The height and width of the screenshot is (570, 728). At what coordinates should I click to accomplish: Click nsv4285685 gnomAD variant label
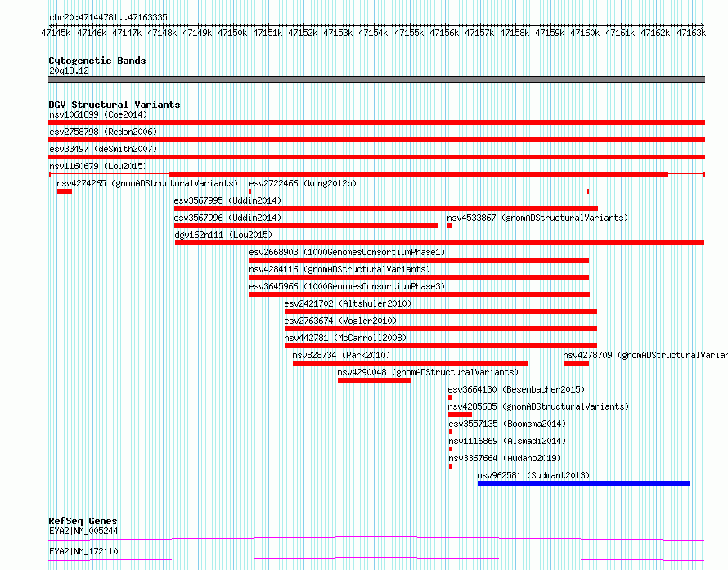tap(538, 406)
